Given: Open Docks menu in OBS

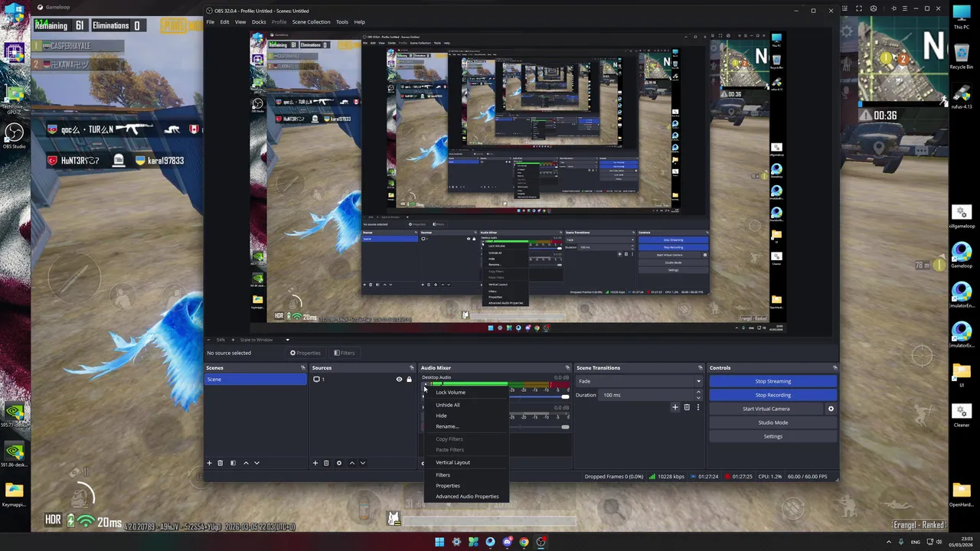Looking at the screenshot, I should click(x=259, y=21).
